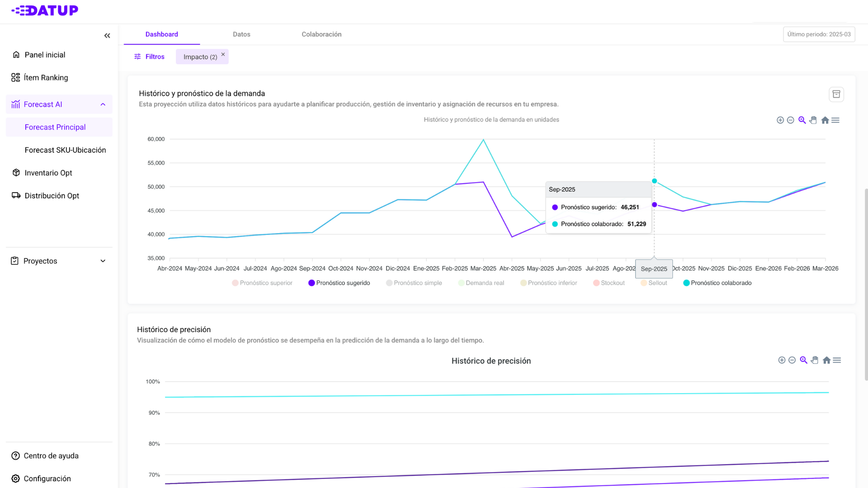Open Forecast SKU-Ubicación page
This screenshot has width=868, height=488.
click(x=65, y=150)
